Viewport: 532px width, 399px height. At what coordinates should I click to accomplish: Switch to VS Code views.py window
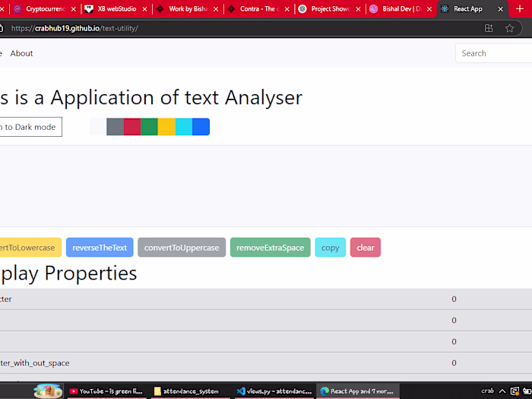pyautogui.click(x=274, y=391)
